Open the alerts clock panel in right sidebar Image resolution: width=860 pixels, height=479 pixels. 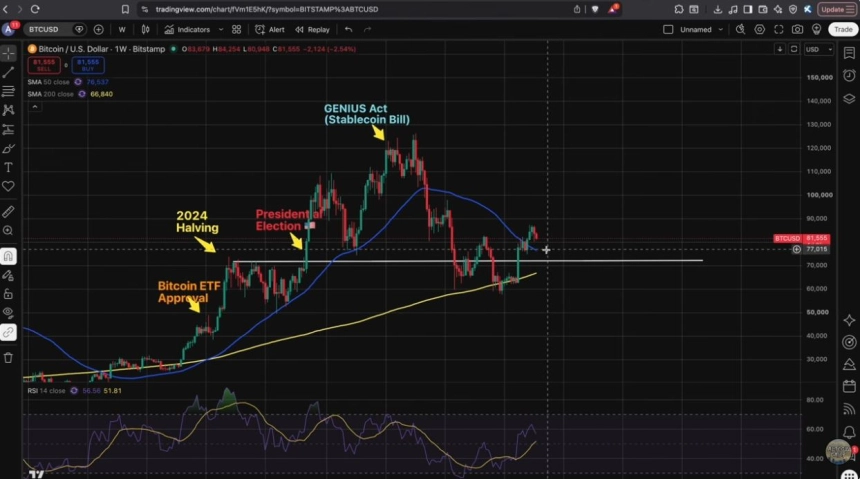[849, 75]
